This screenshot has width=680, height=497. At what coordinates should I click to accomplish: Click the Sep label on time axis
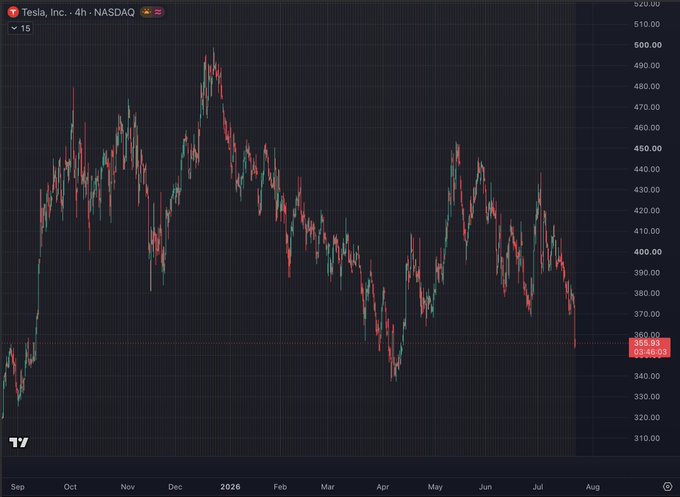click(17, 487)
